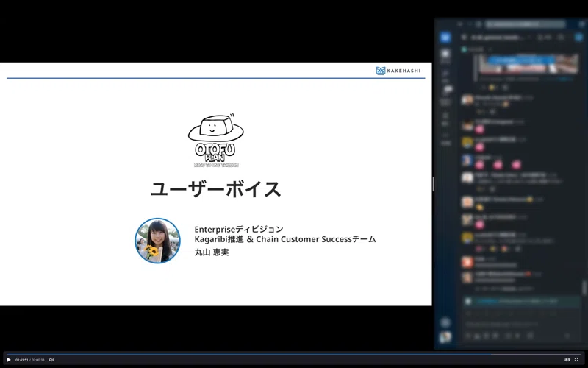Screen dimensions: 588x368
Task: Focus the search bar atop the chat panel
Action: point(525,24)
